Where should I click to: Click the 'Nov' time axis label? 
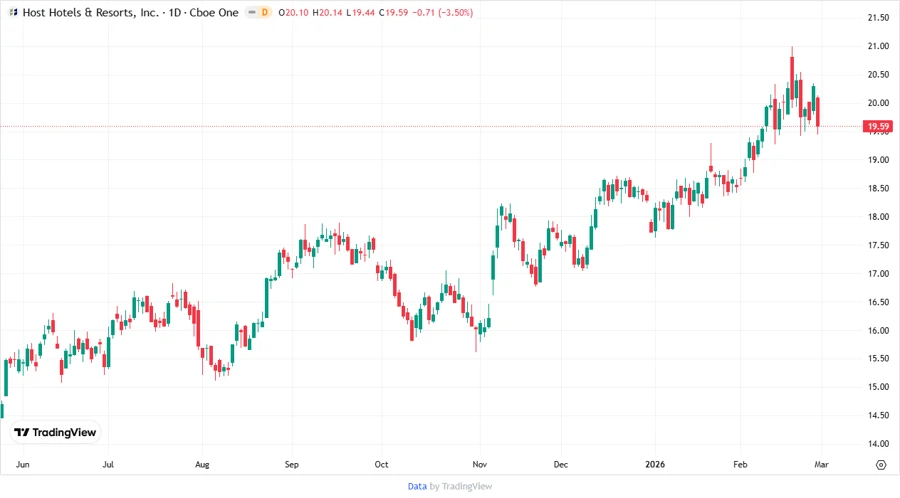coord(479,464)
